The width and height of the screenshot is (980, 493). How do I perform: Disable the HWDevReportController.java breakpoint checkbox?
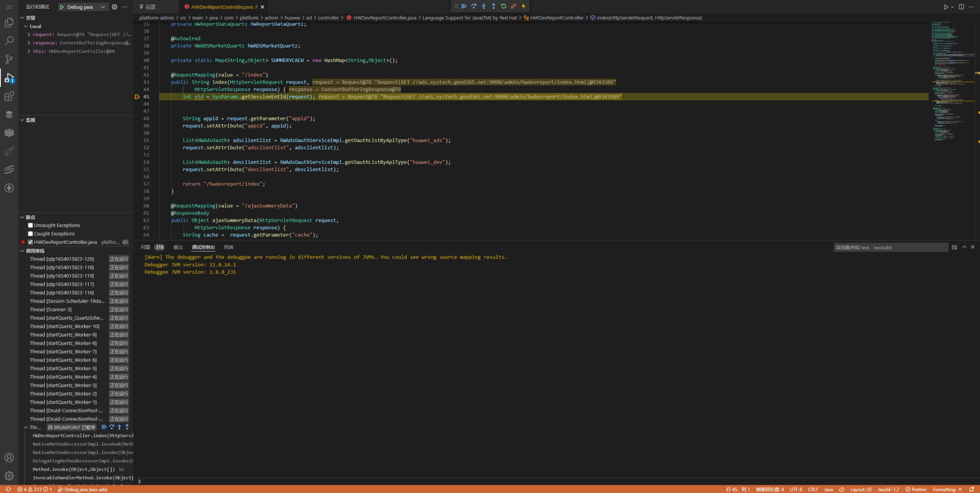point(30,242)
